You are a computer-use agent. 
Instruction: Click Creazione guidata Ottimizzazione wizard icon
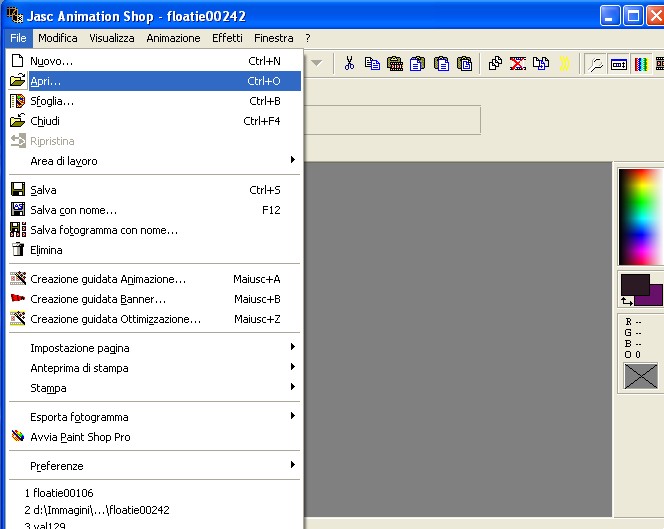coord(18,318)
